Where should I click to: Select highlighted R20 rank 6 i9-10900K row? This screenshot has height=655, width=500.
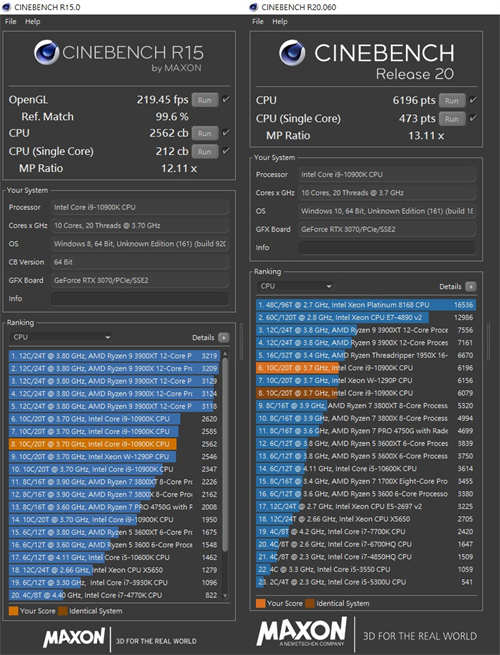366,368
